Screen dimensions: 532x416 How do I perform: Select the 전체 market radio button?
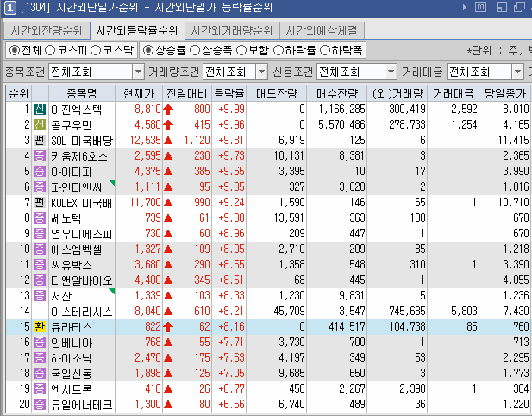coord(15,51)
